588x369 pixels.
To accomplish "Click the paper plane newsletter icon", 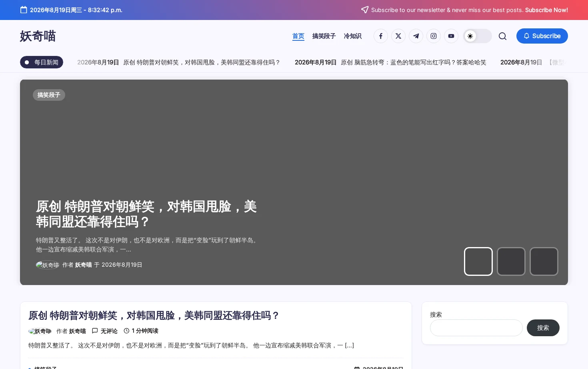I will click(365, 10).
